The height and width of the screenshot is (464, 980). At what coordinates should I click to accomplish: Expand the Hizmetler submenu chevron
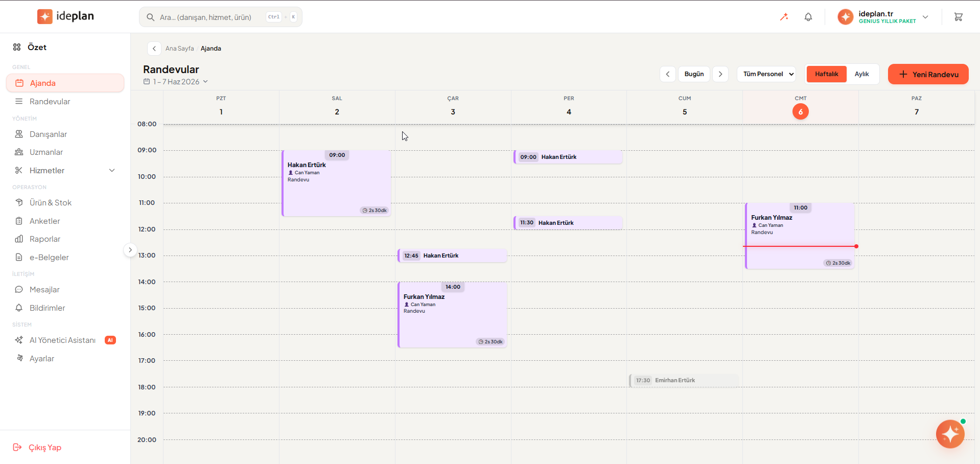[x=112, y=170]
